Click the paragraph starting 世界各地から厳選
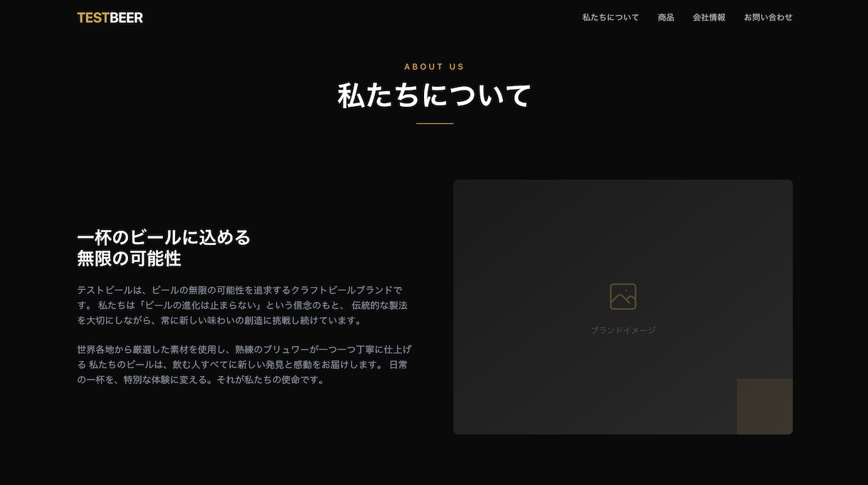This screenshot has width=868, height=485. (x=244, y=365)
